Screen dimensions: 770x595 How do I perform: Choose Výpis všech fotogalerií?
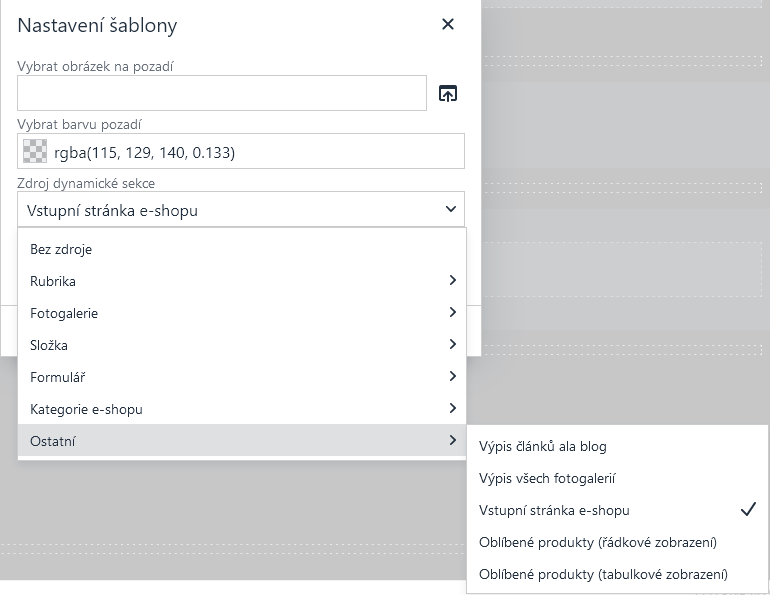pos(547,478)
